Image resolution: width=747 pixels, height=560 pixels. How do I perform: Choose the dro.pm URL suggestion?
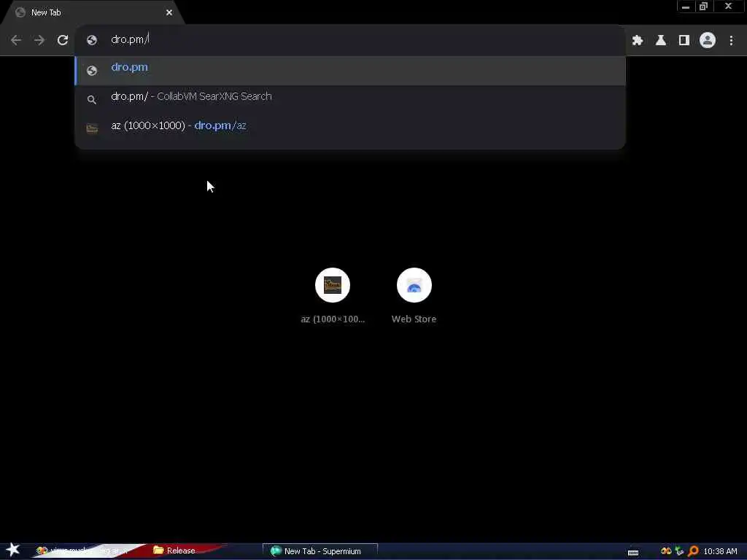pos(350,70)
